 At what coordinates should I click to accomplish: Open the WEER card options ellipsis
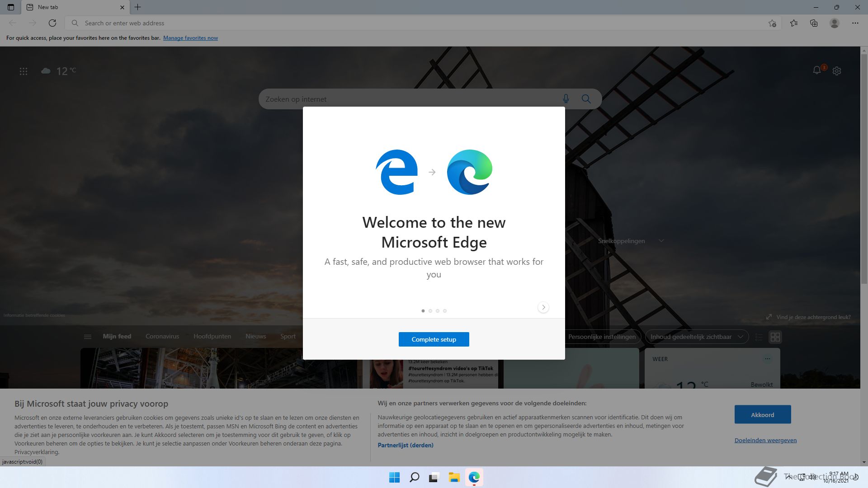click(767, 359)
